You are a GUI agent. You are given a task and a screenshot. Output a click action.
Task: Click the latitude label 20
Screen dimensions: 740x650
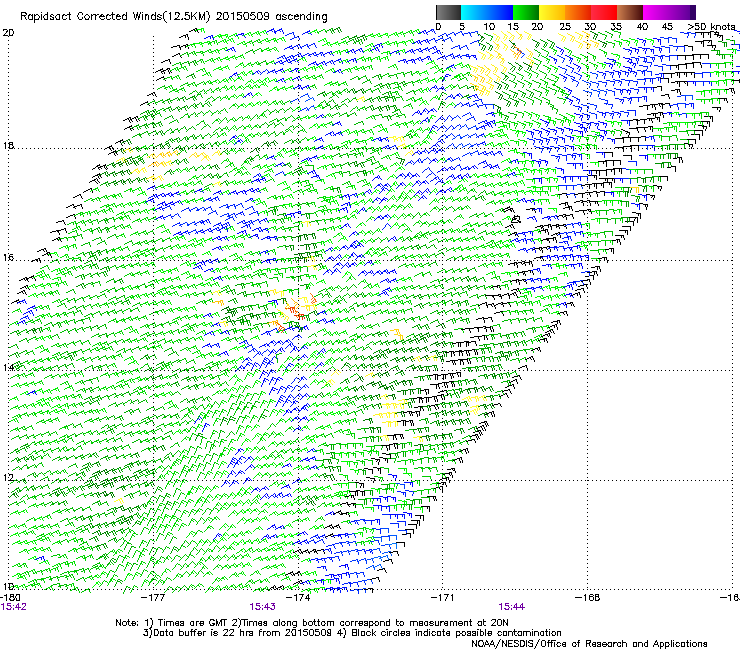(8, 33)
